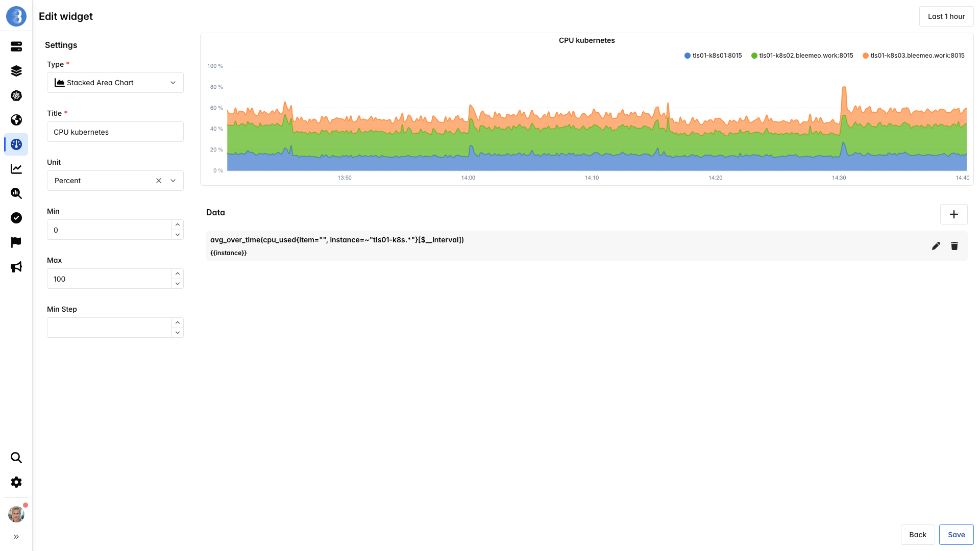Open the stacked layers sidebar icon
The image size is (980, 551).
pos(16,71)
